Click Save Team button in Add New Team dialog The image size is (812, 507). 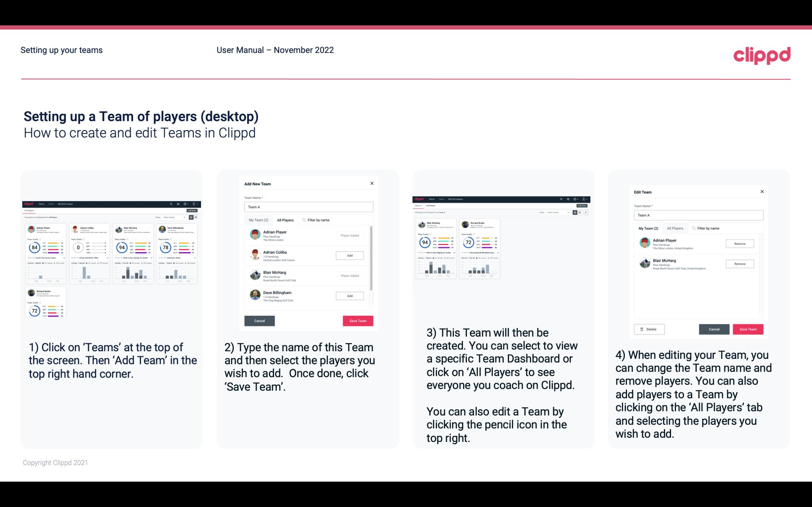(x=357, y=320)
